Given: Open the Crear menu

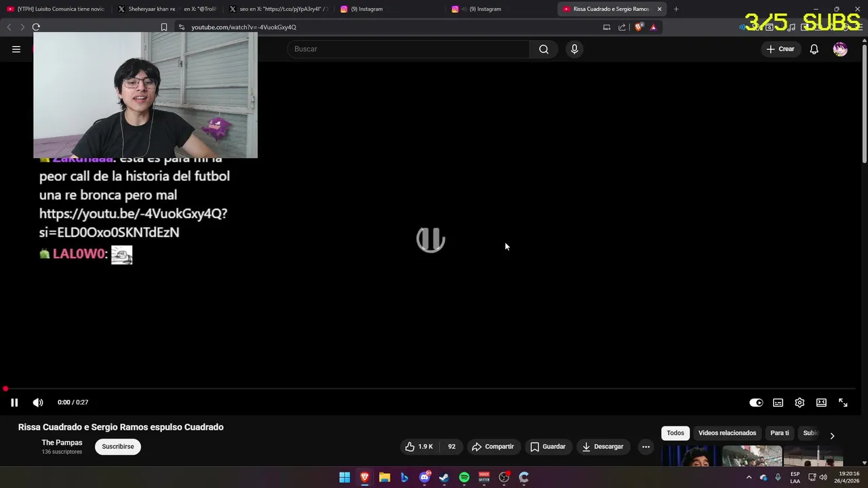Looking at the screenshot, I should coord(781,49).
